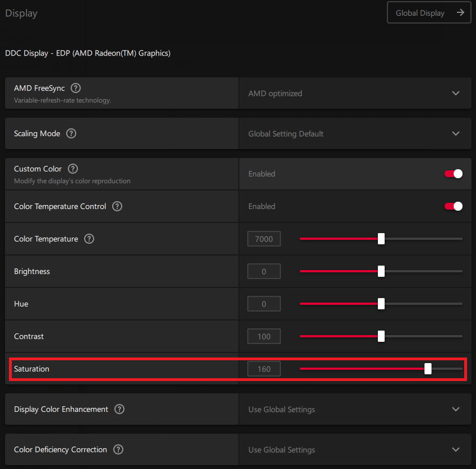Viewport: 476px width, 469px height.
Task: Click the help icon beside Color Temperature
Action: pos(89,239)
